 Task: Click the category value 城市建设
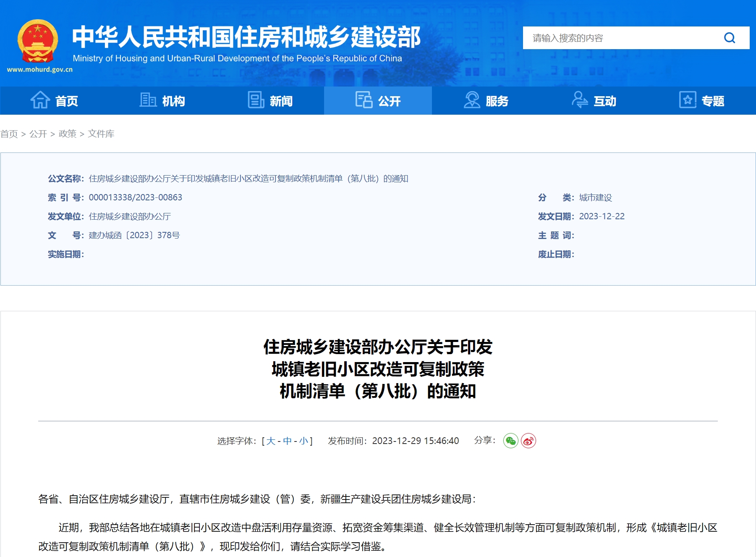click(596, 197)
